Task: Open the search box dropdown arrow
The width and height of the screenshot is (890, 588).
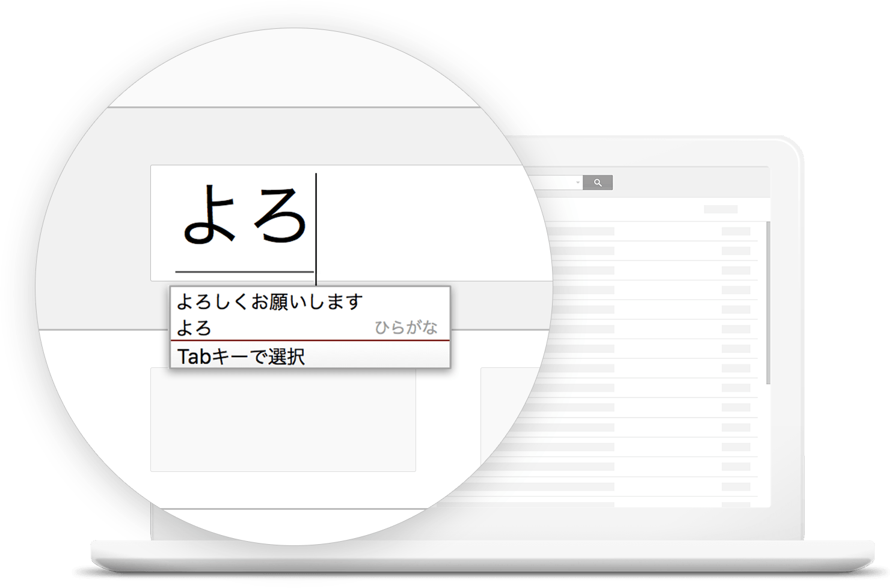Action: click(578, 183)
